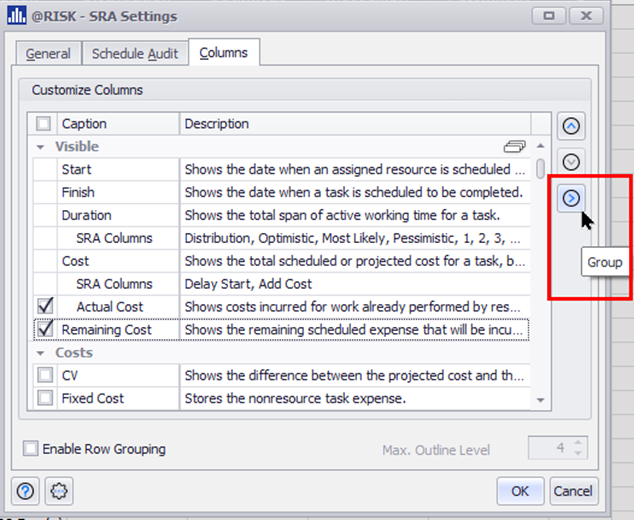The height and width of the screenshot is (520, 634).
Task: Click the Cancel button
Action: pyautogui.click(x=572, y=490)
